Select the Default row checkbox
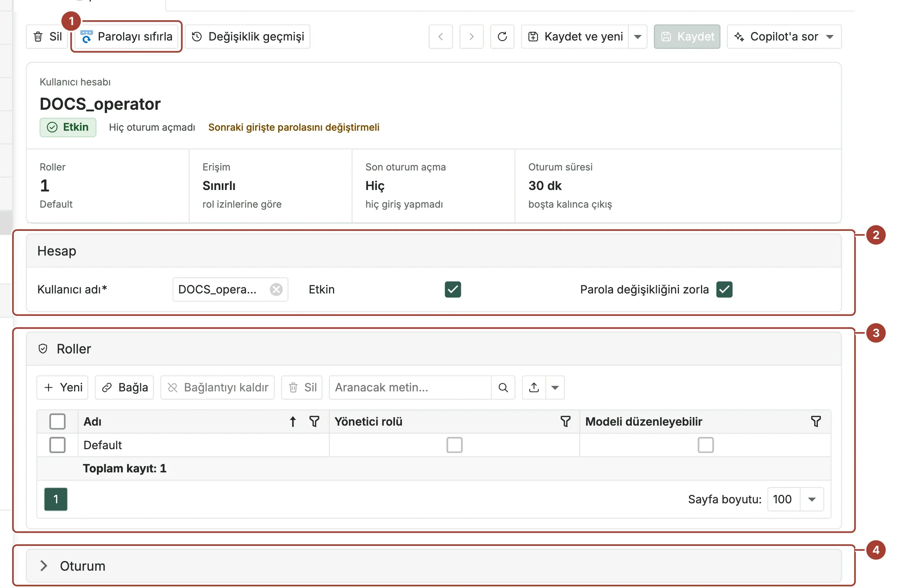 pos(57,446)
